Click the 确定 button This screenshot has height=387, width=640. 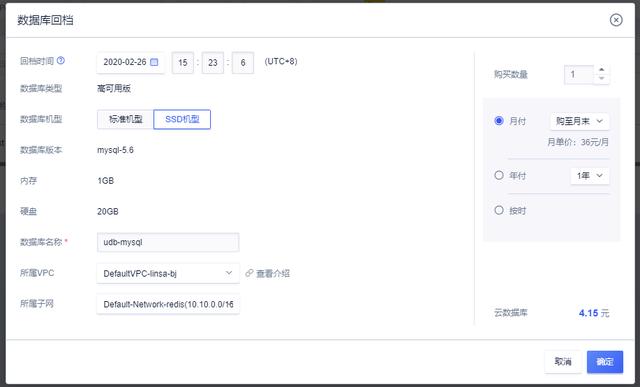[605, 362]
